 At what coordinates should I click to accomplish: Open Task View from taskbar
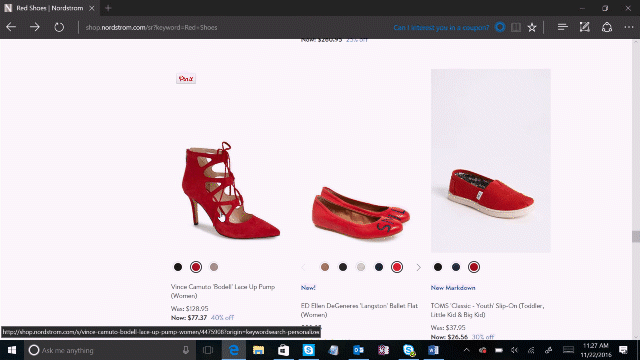pos(208,350)
